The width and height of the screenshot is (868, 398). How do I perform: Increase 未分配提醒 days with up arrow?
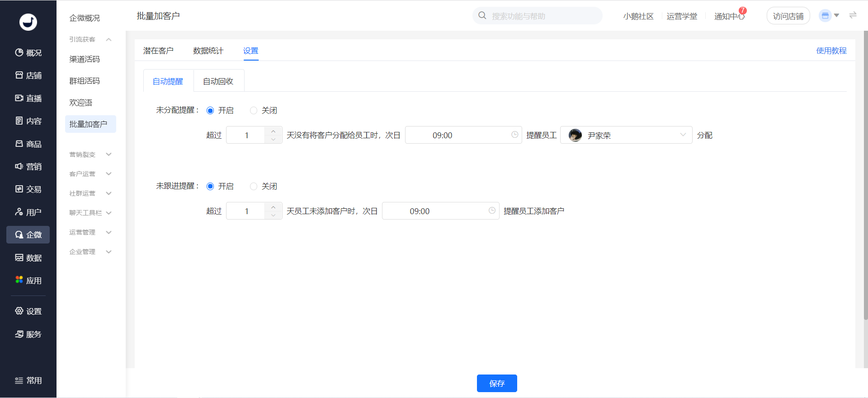tap(274, 131)
